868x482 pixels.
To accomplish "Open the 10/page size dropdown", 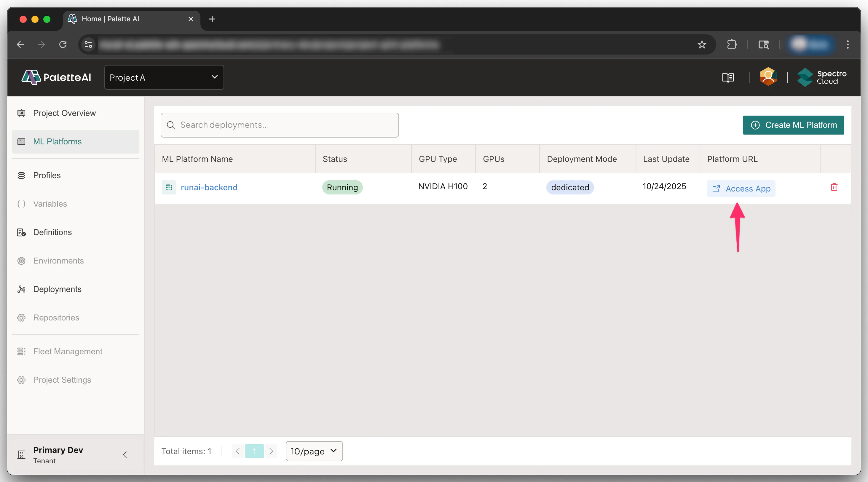I will 314,451.
